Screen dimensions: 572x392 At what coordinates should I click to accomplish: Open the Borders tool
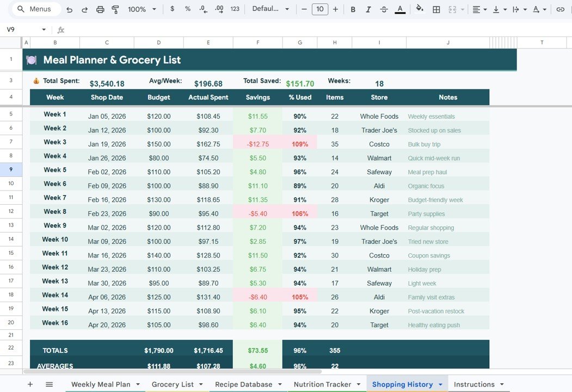click(x=436, y=9)
